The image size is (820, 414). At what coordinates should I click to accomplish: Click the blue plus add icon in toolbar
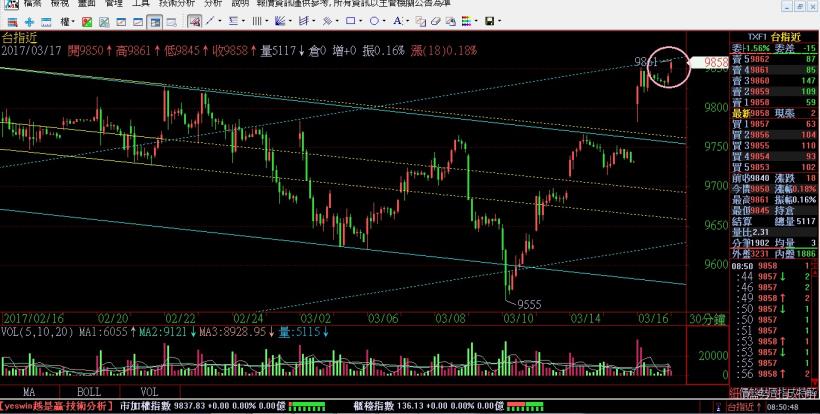click(29, 21)
